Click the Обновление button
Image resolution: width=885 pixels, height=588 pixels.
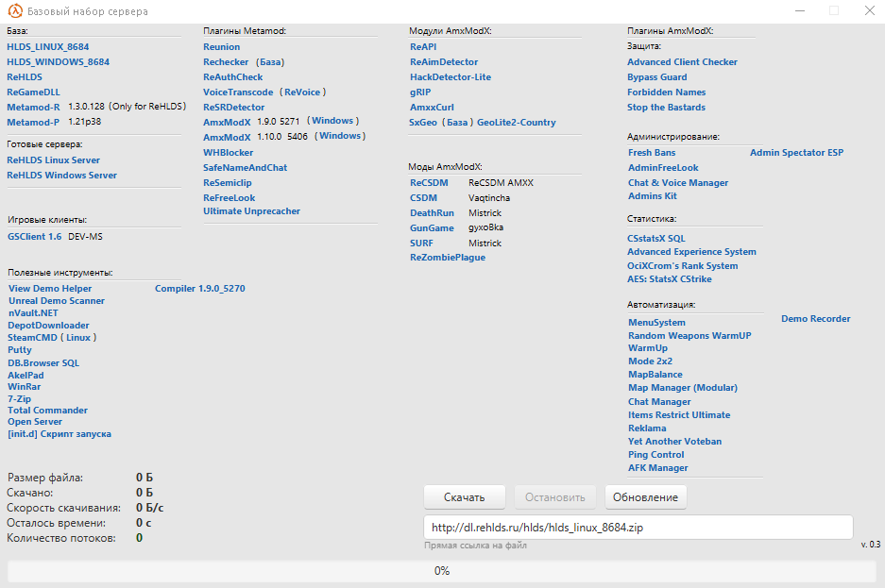tap(646, 497)
